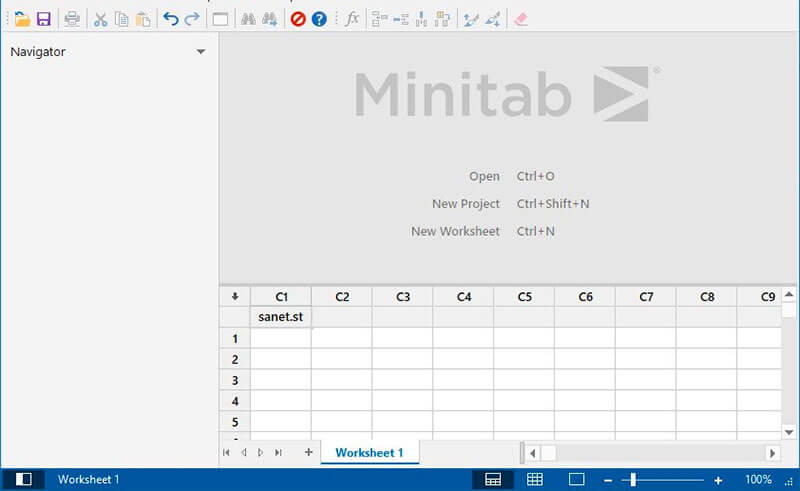
Task: Click the cell in row 4 of column C5
Action: pyautogui.click(x=524, y=401)
